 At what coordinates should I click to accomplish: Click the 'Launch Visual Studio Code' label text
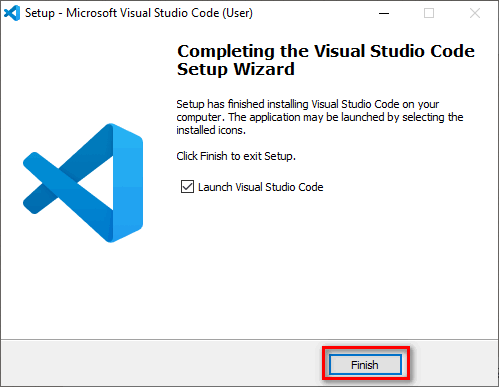point(261,187)
